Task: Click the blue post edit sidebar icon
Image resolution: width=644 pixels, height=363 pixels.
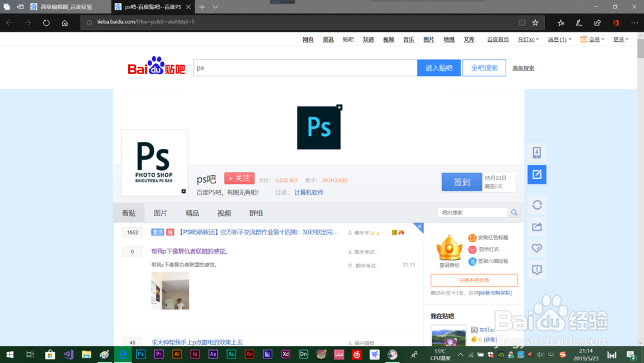Action: coord(537,174)
